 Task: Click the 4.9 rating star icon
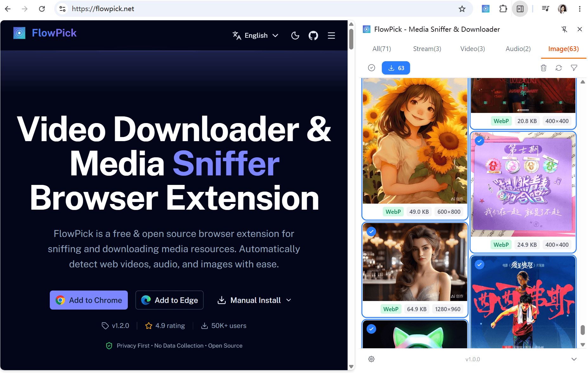[x=148, y=326]
